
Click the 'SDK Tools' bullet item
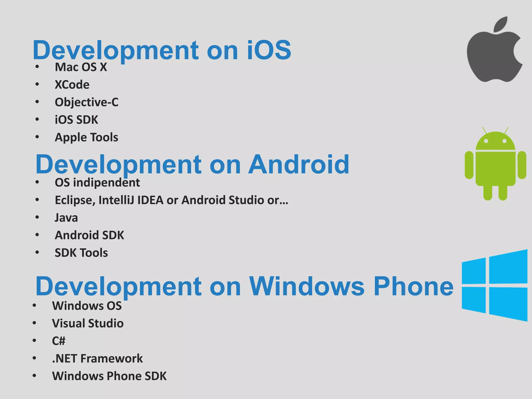[x=81, y=253]
